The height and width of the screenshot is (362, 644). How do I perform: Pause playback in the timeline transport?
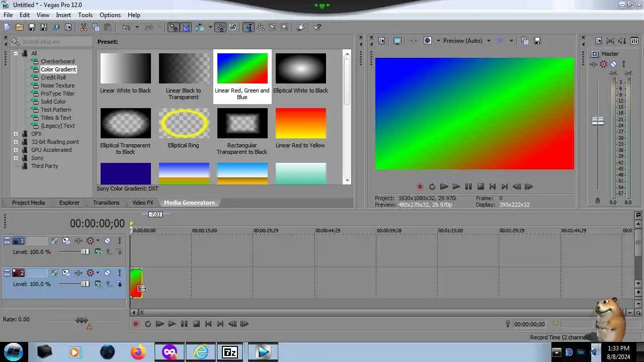point(184,324)
